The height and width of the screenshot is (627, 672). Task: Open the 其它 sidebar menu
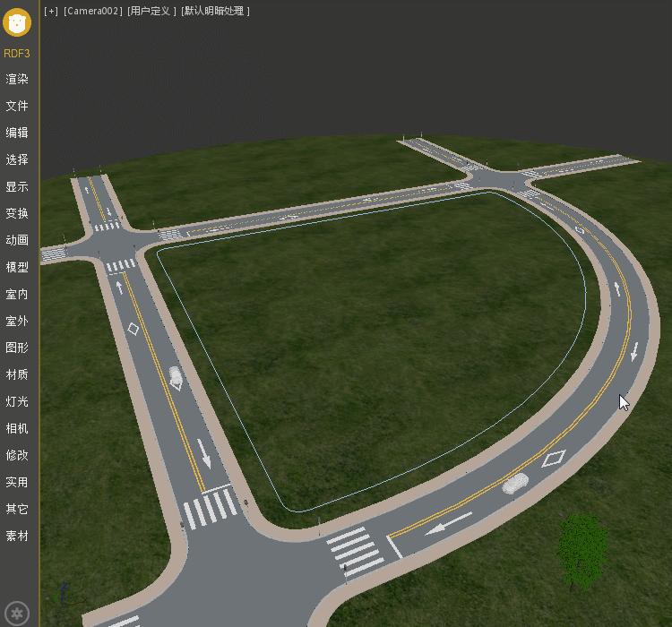pyautogui.click(x=17, y=509)
